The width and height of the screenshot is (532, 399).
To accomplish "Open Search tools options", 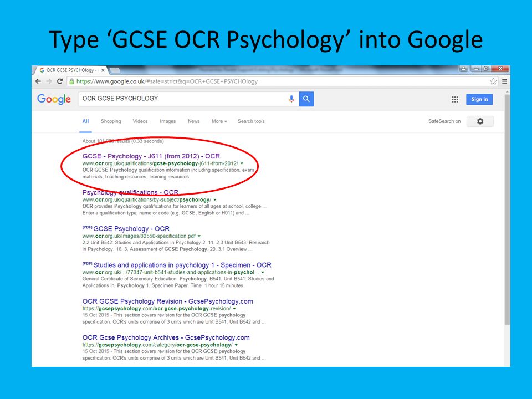I will (x=251, y=121).
